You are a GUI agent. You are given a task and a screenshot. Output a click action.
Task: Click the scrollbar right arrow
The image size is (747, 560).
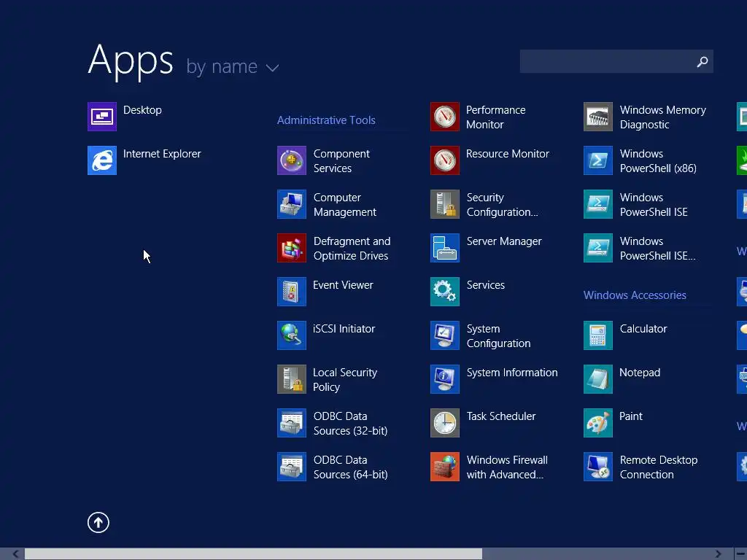click(719, 554)
